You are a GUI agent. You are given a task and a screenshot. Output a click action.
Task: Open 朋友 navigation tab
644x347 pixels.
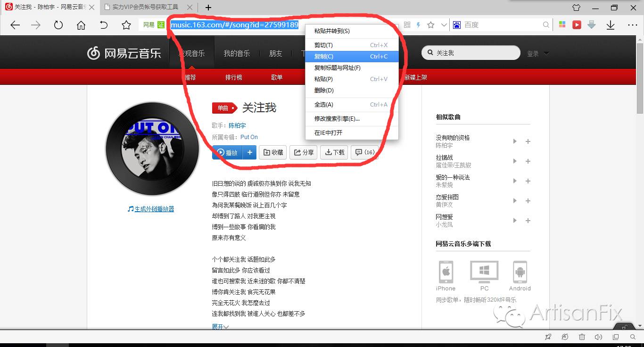coord(276,53)
